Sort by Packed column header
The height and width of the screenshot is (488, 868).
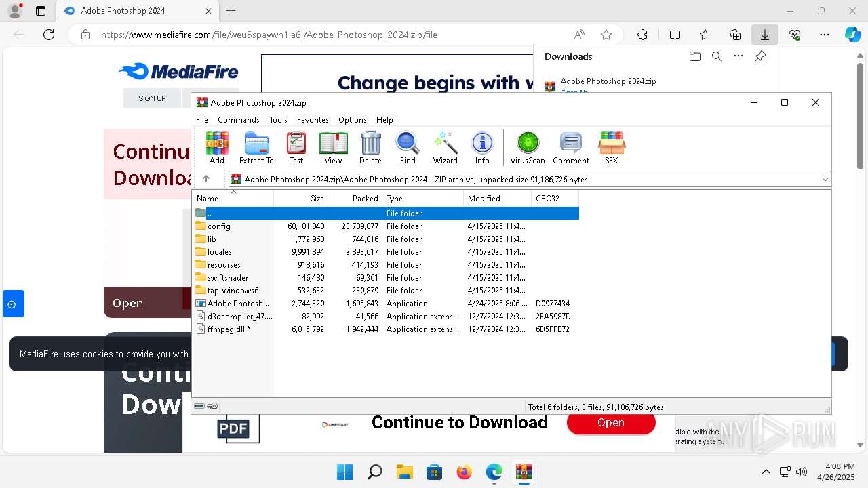click(355, 199)
